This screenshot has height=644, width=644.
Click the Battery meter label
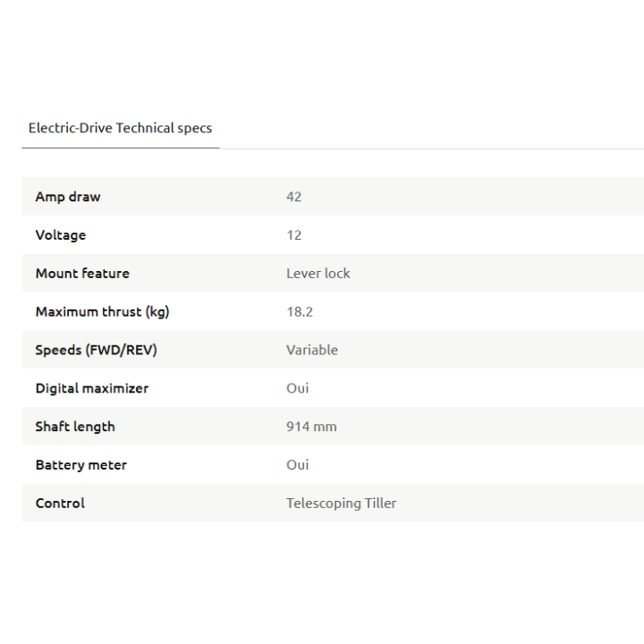[81, 465]
